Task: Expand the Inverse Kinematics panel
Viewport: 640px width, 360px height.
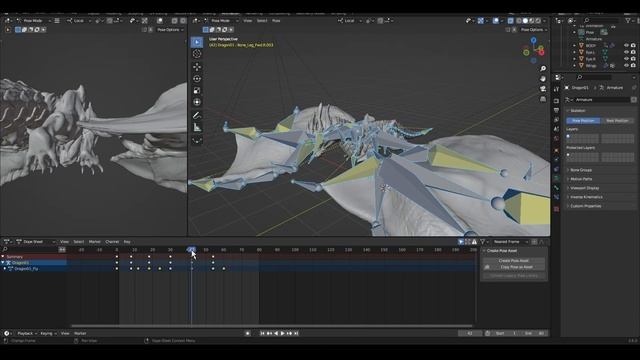Action: (x=586, y=197)
